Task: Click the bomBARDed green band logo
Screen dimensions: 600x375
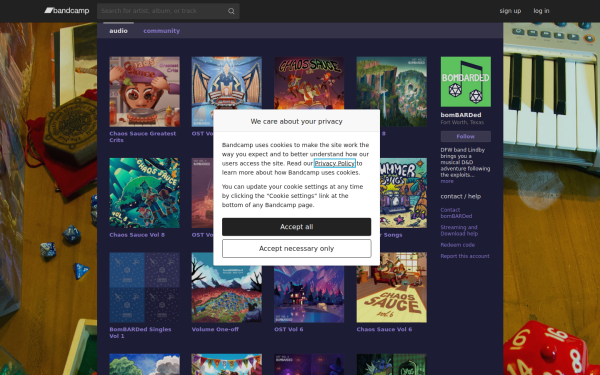Action: [x=466, y=82]
